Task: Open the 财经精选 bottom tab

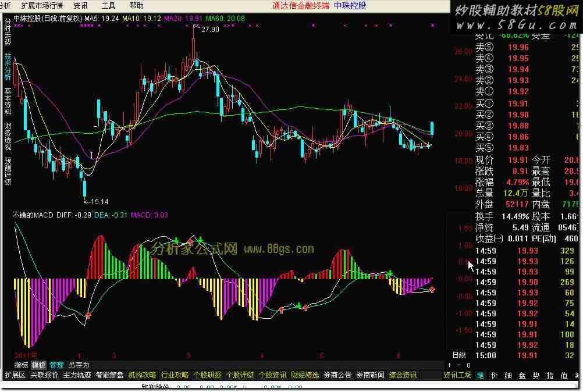Action: tap(305, 375)
